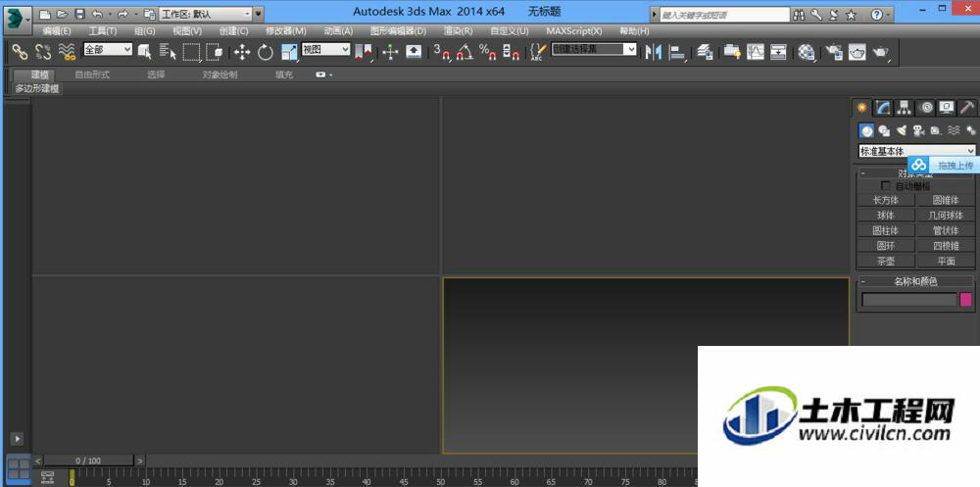This screenshot has height=487, width=980.
Task: Switch to the 自由形式 ribbon tab
Action: pyautogui.click(x=92, y=75)
